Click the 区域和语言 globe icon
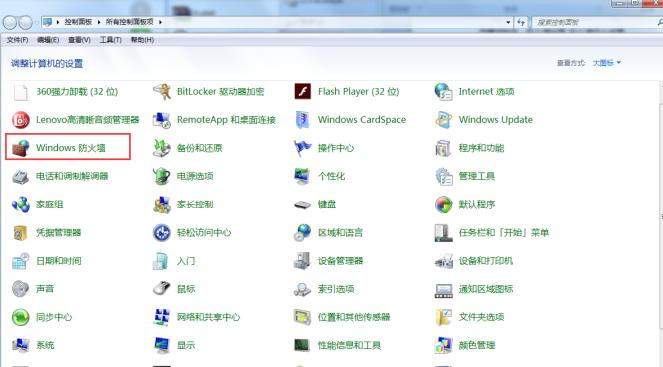This screenshot has width=663, height=367. [303, 233]
